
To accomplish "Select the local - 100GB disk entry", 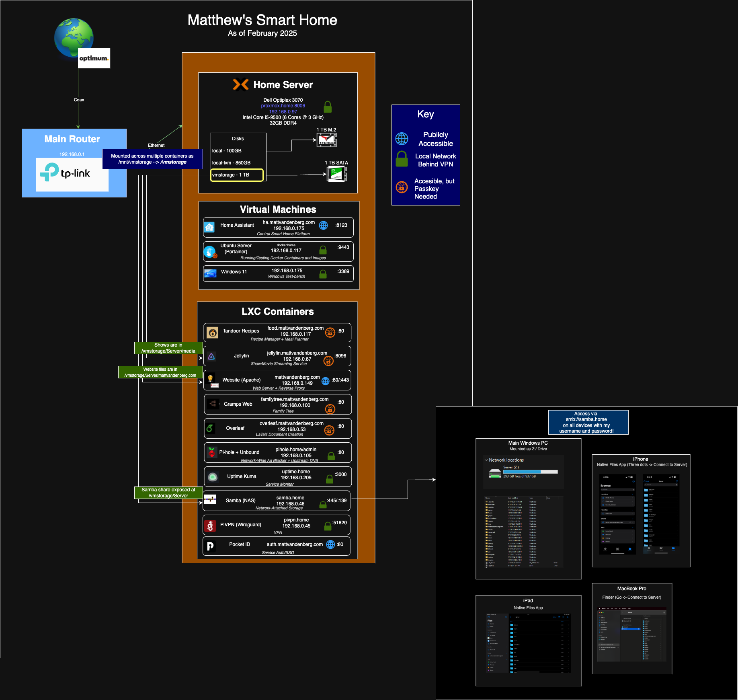I will click(238, 151).
